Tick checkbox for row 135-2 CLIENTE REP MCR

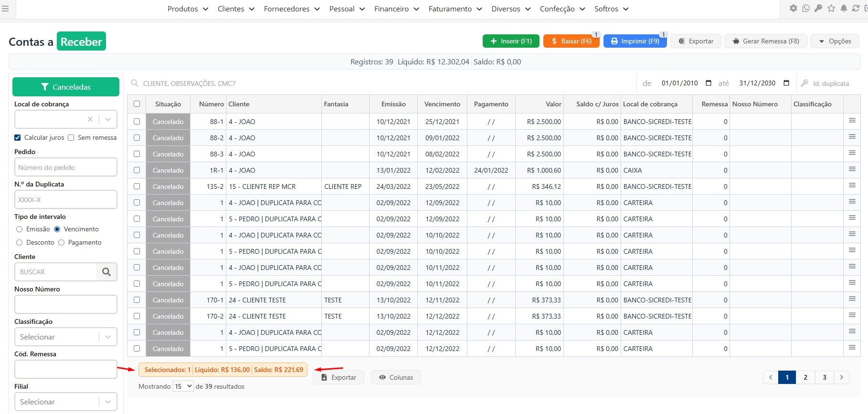[x=137, y=186]
